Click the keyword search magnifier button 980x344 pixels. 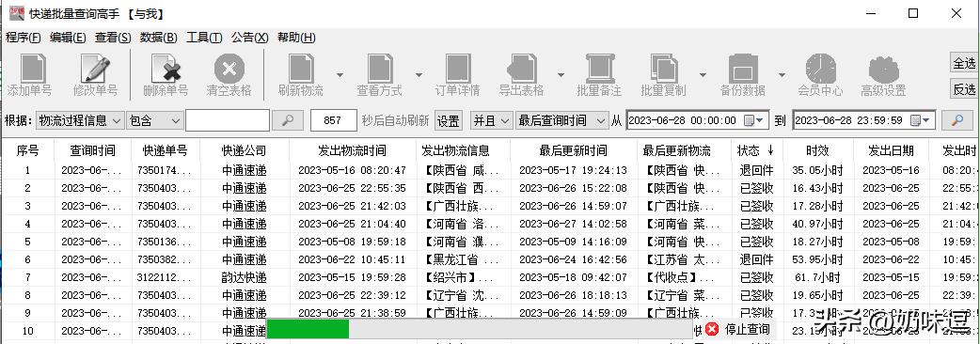coord(288,120)
